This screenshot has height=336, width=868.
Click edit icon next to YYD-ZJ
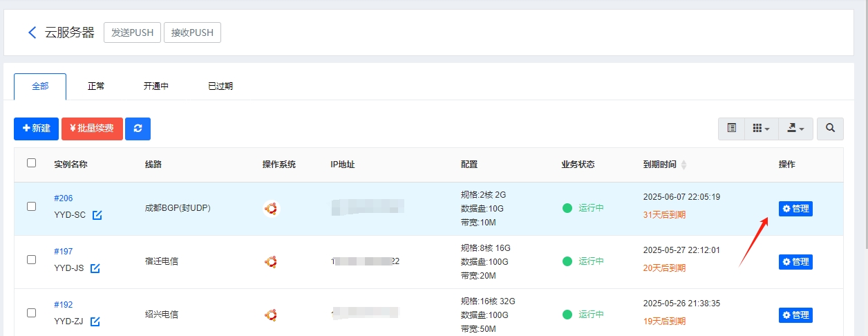[95, 321]
